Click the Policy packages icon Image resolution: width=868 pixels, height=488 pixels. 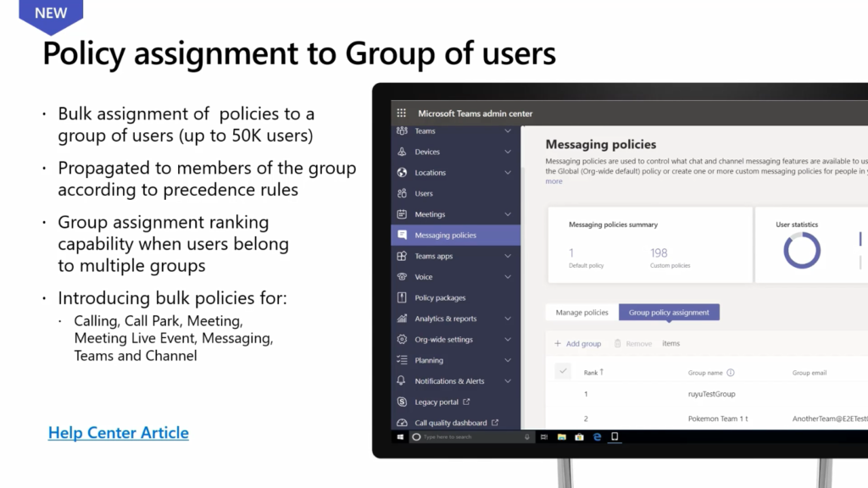point(402,297)
